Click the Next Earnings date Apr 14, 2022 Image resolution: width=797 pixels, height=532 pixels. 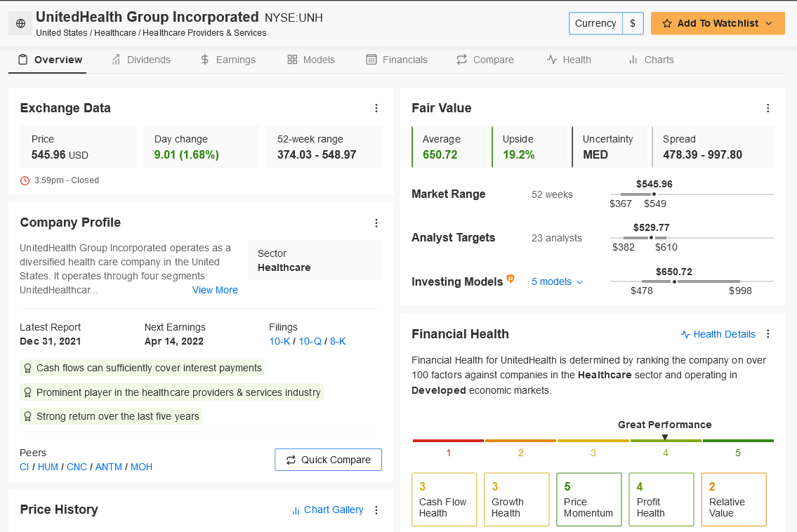174,342
